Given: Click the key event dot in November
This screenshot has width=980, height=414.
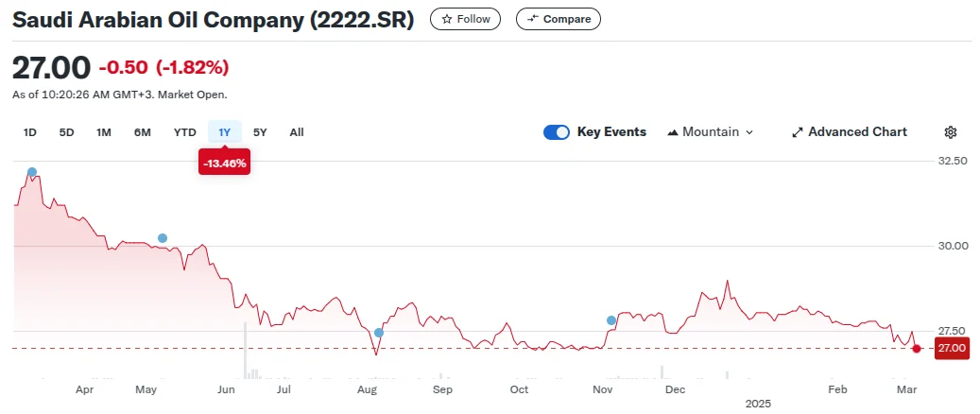Looking at the screenshot, I should 611,320.
